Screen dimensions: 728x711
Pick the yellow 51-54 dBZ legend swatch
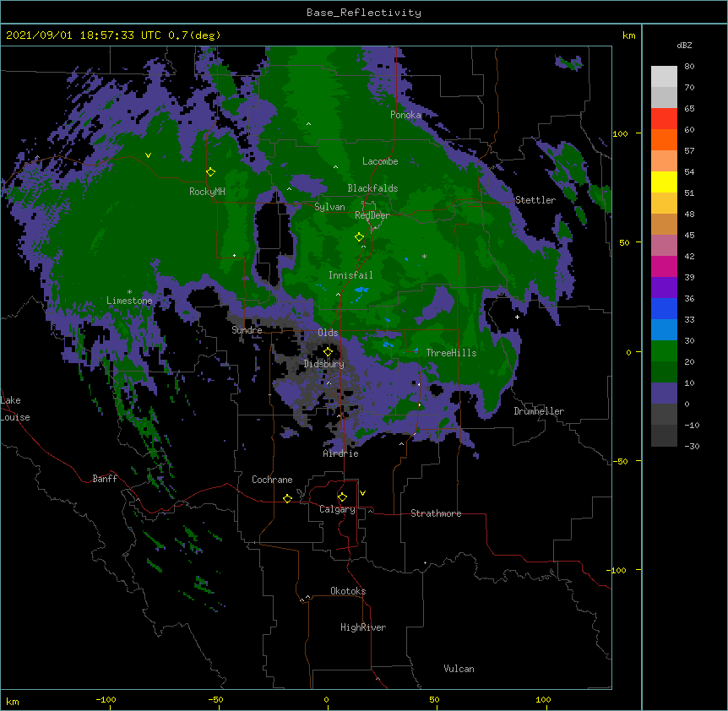(664, 182)
